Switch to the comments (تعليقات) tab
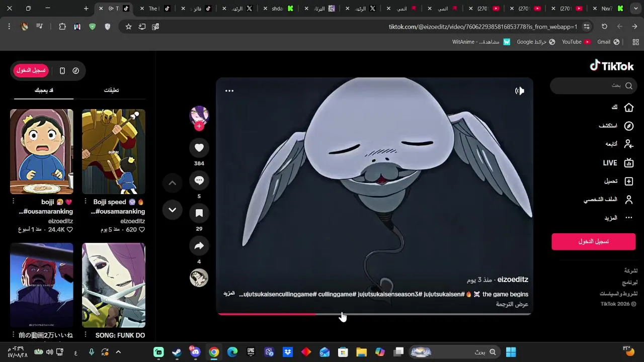644x362 pixels. tap(111, 90)
